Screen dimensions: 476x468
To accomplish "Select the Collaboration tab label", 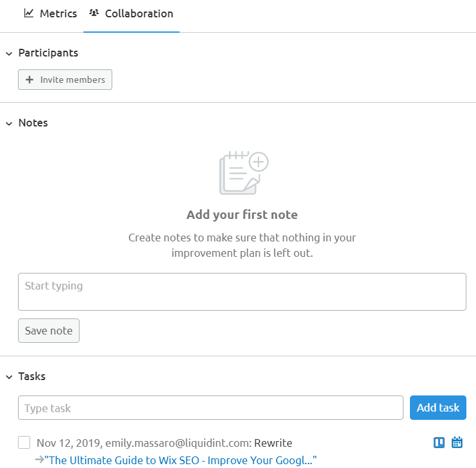I will (x=139, y=13).
